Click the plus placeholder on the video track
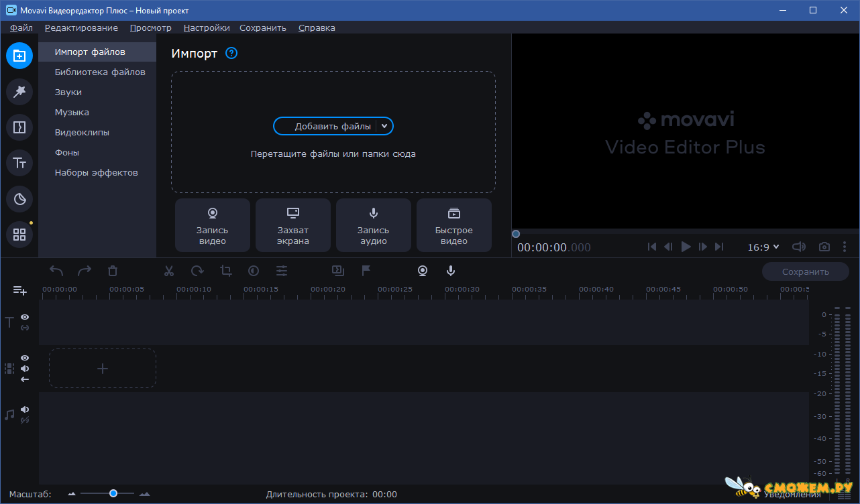 click(103, 368)
